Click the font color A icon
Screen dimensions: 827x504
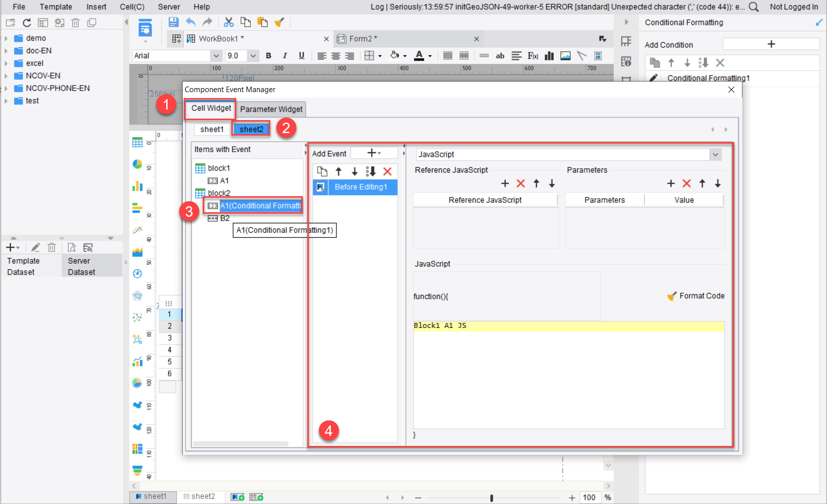tap(420, 56)
